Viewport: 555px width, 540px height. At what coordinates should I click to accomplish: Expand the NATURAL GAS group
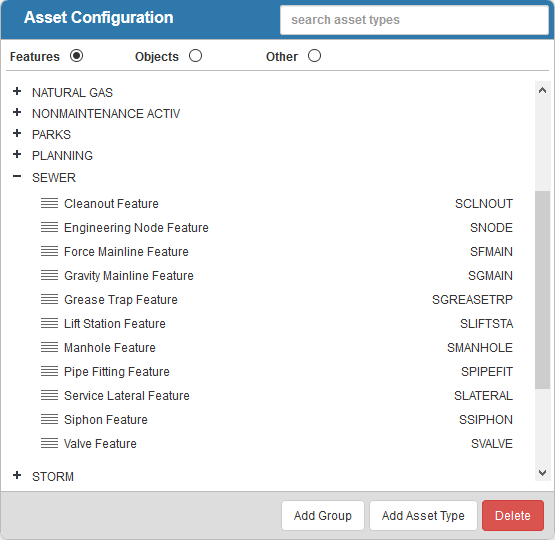point(17,92)
